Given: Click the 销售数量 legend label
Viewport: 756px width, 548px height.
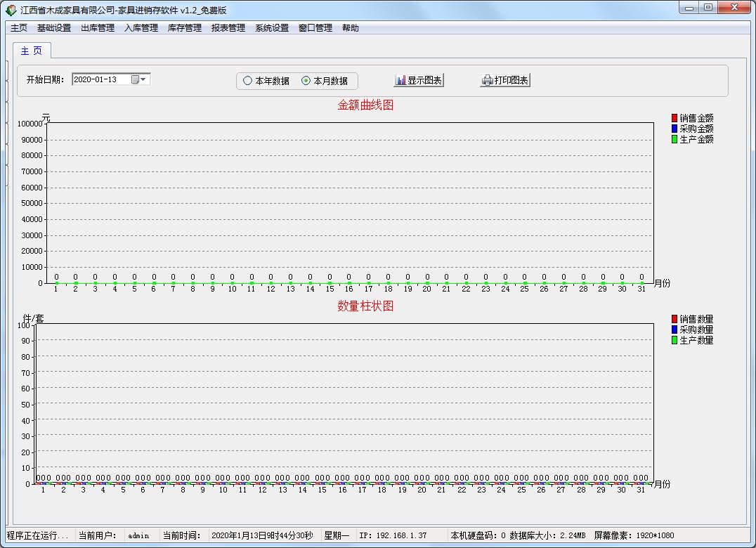Looking at the screenshot, I should coord(697,319).
